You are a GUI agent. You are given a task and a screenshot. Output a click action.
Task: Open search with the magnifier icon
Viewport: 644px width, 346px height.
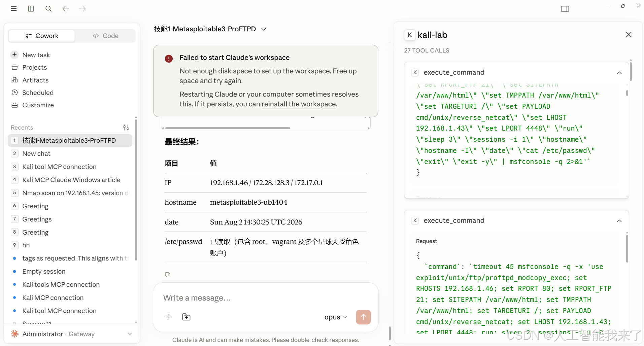click(48, 9)
